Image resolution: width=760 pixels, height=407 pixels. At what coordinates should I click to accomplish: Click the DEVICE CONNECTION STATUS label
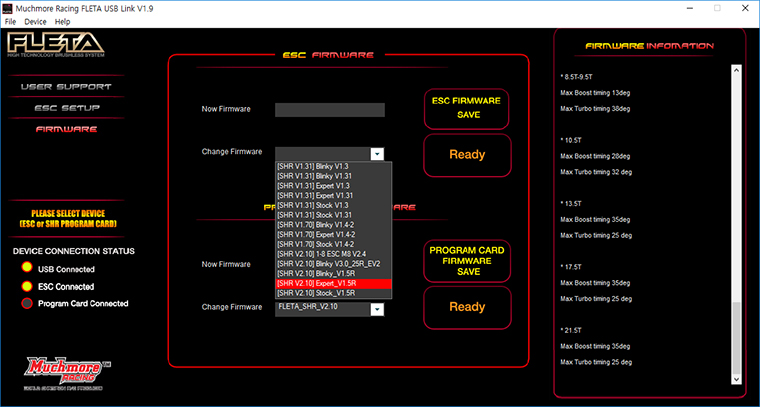(74, 251)
